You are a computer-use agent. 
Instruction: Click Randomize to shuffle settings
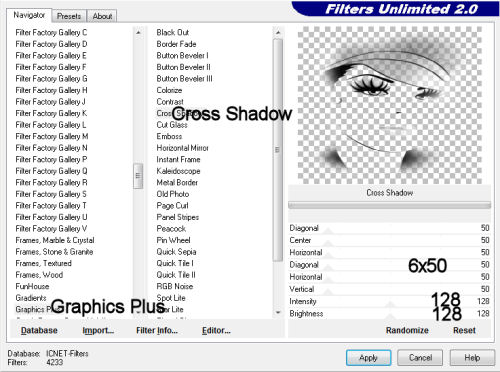(x=407, y=330)
